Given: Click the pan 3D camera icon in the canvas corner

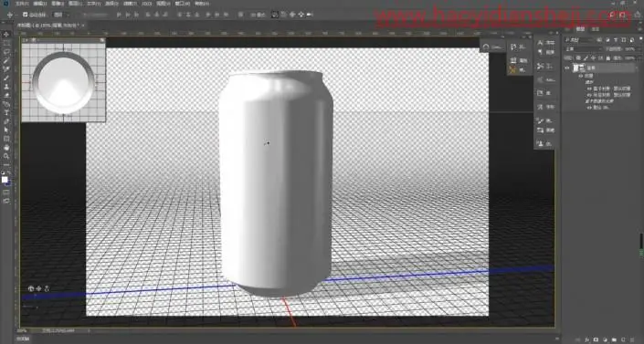Looking at the screenshot, I should (x=39, y=288).
